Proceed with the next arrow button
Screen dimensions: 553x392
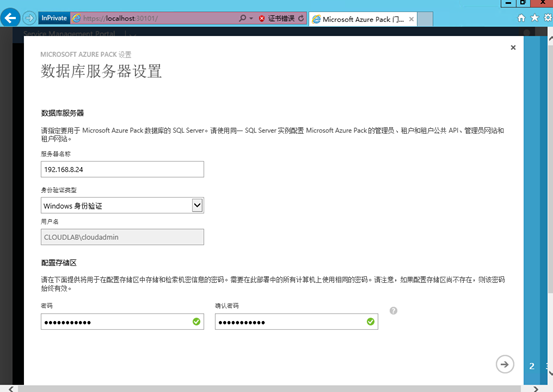pos(505,364)
